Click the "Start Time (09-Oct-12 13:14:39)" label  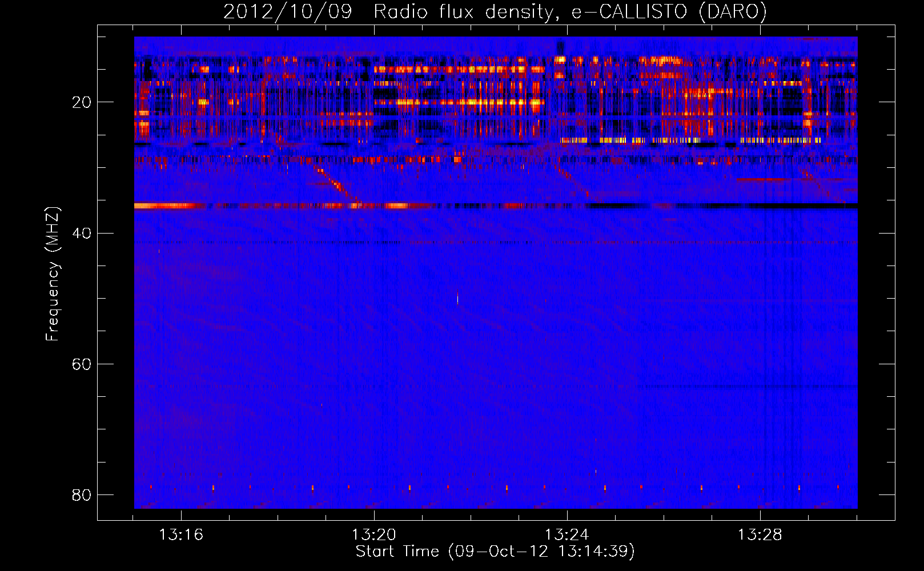coord(495,552)
